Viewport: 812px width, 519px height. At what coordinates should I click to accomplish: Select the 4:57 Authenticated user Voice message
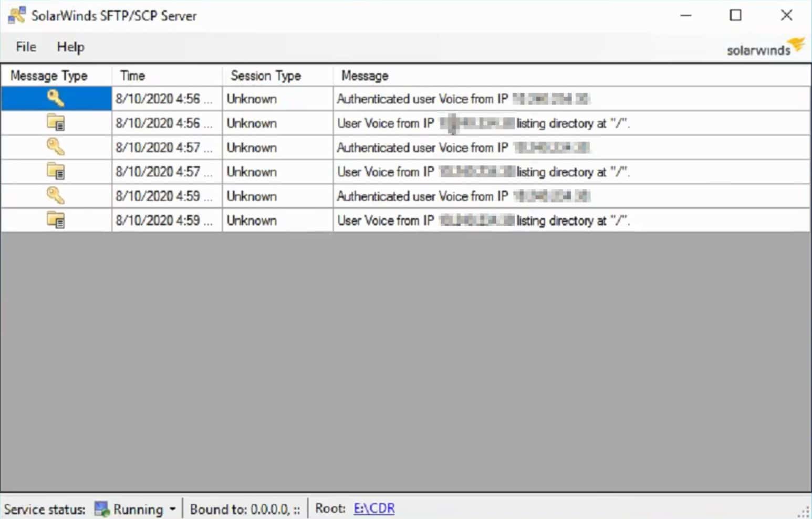pos(572,147)
